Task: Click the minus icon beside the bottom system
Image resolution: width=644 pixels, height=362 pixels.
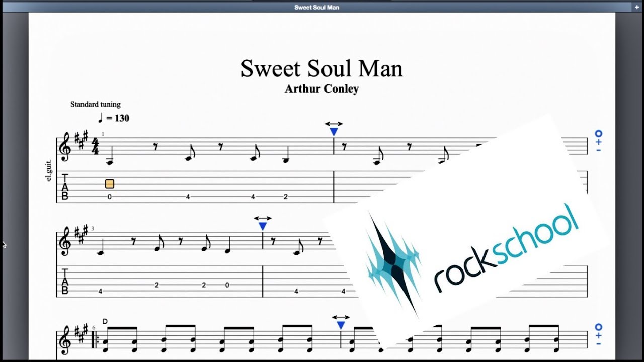Action: pos(598,343)
